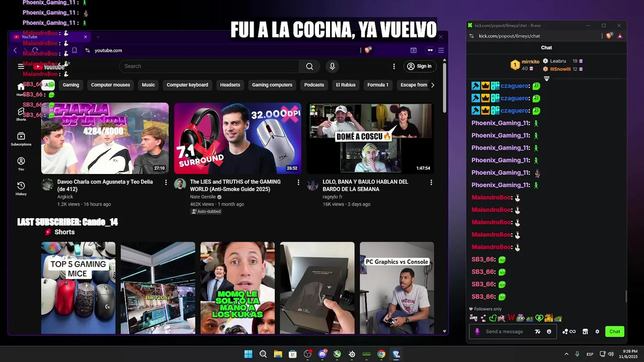The image size is (644, 362).
Task: Click the Brave Shields lion icon in YouTube window
Action: tap(367, 50)
